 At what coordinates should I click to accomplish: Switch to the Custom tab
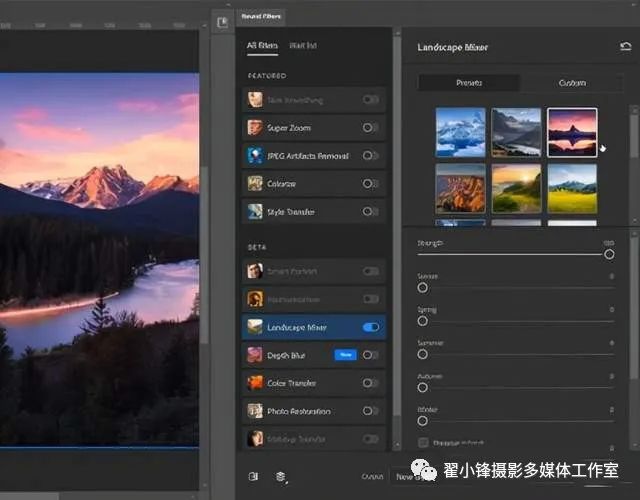(573, 83)
